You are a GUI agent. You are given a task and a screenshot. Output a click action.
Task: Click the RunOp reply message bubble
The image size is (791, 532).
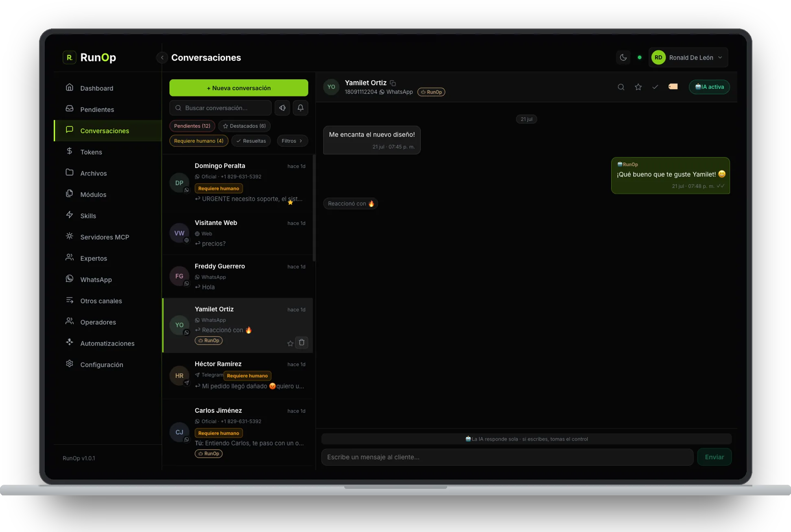(671, 175)
